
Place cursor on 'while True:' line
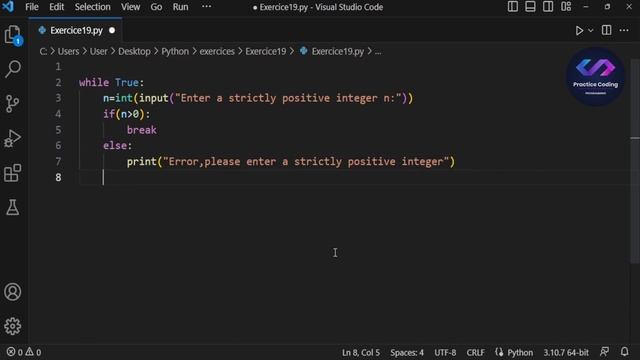(x=111, y=82)
